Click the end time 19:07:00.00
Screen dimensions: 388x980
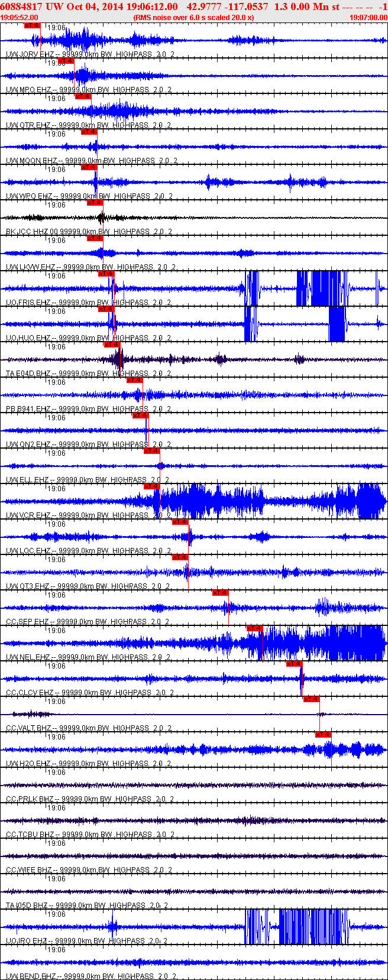point(368,18)
